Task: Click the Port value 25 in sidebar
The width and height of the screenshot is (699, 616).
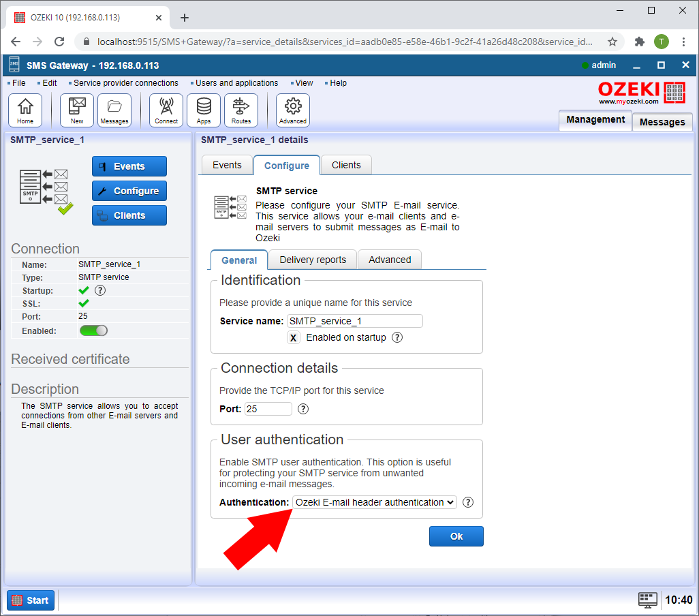Action: (83, 316)
